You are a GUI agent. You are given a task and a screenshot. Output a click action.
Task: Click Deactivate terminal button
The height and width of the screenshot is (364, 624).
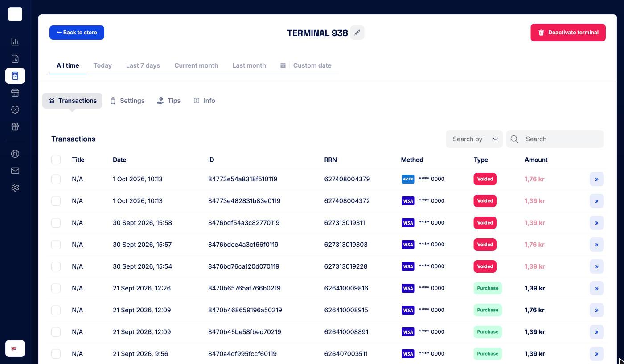[x=568, y=33]
